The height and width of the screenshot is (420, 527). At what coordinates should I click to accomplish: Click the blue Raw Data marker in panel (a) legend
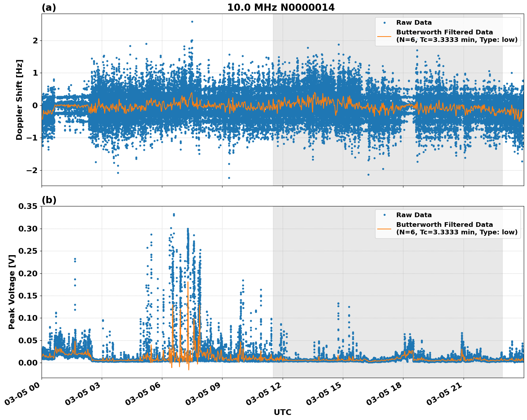(x=385, y=22)
